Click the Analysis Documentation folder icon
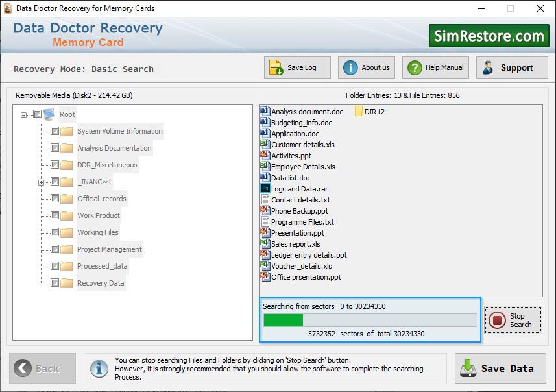 pyautogui.click(x=67, y=148)
